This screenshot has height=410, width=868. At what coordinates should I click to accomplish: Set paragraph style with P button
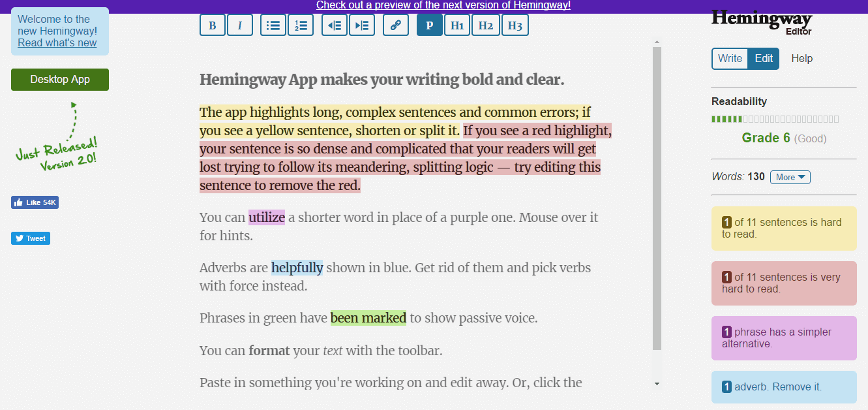(x=429, y=25)
